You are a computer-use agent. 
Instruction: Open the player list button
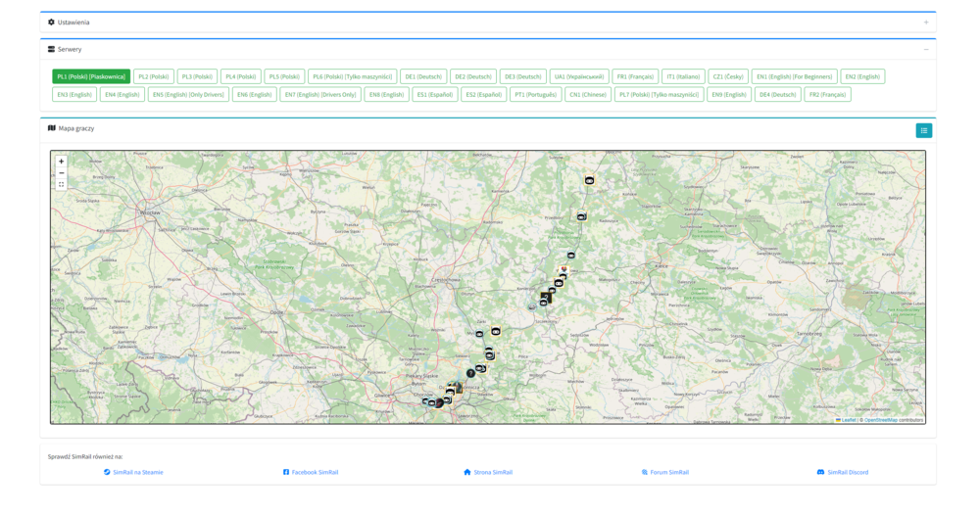(923, 130)
